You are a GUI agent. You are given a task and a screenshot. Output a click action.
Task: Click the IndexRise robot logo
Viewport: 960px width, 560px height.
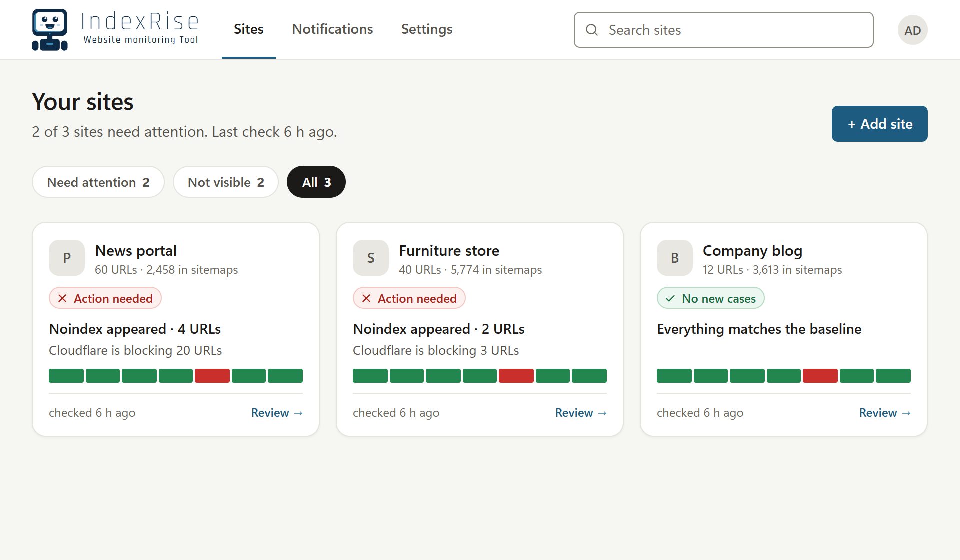[50, 30]
